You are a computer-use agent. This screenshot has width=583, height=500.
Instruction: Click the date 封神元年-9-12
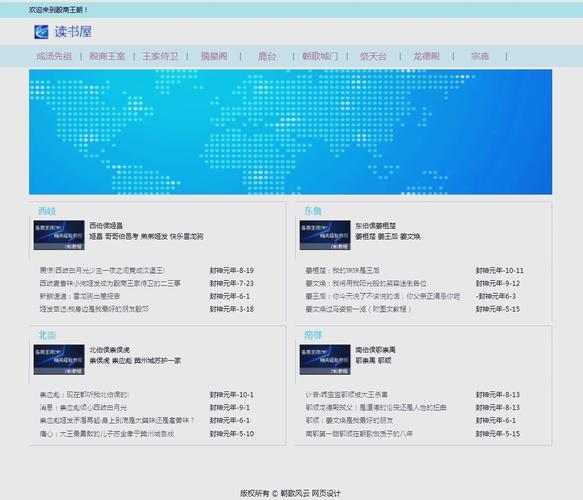(x=497, y=283)
